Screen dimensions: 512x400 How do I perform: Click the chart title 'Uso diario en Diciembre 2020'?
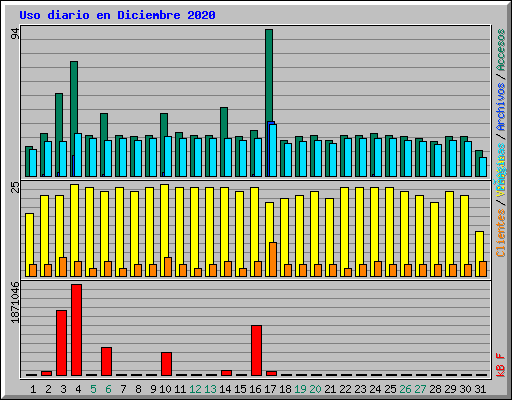[x=117, y=15]
